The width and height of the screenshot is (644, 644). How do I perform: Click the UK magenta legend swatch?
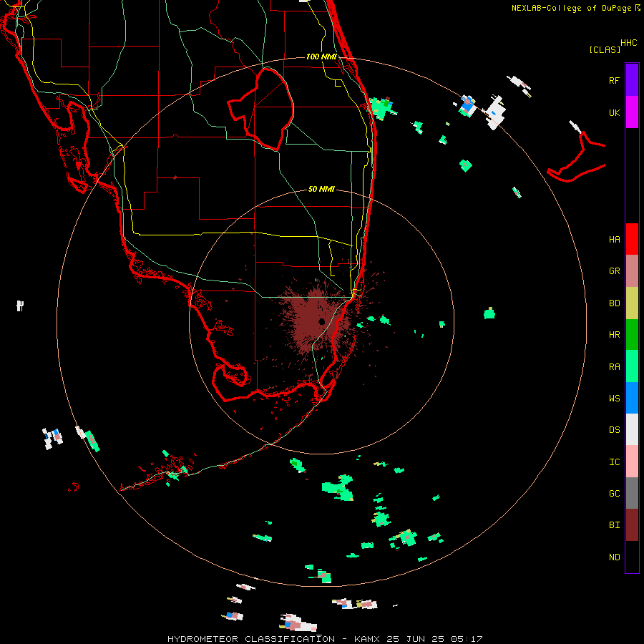pyautogui.click(x=632, y=112)
